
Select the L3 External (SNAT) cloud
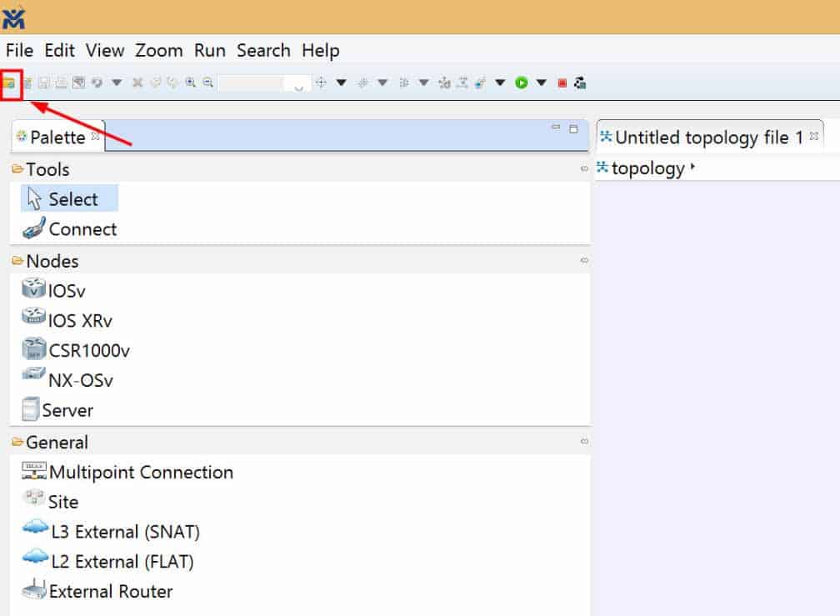pyautogui.click(x=111, y=531)
